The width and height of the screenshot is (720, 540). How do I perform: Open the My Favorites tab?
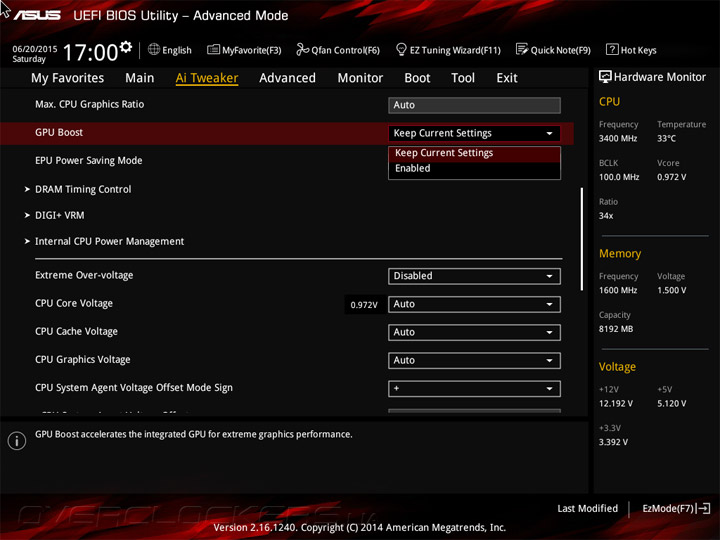(x=68, y=78)
